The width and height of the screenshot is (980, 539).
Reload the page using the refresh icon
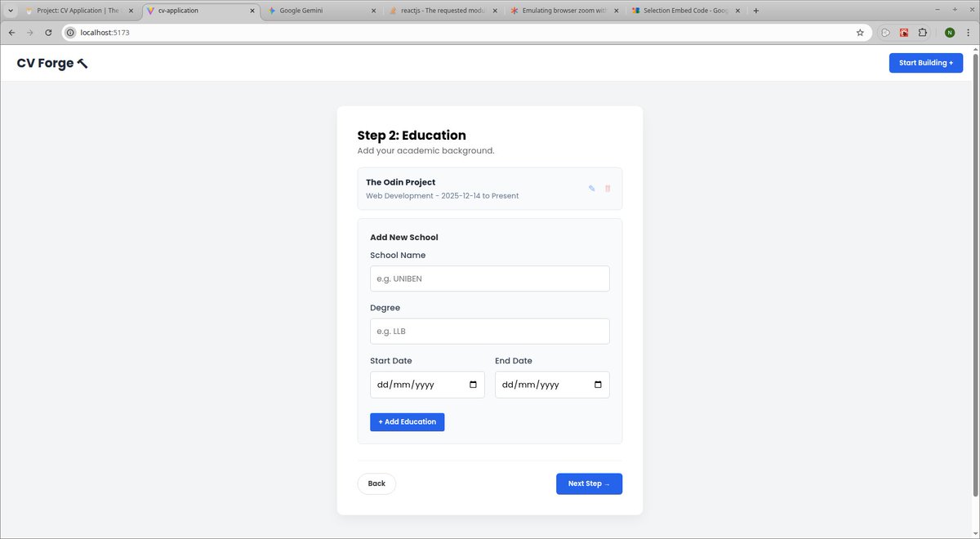48,33
